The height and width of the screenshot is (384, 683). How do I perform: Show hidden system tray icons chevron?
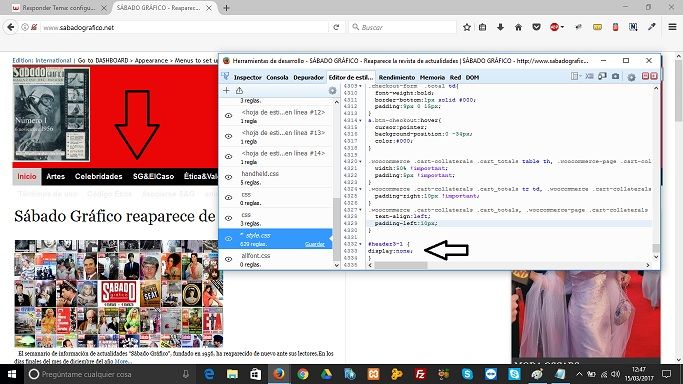pos(579,374)
